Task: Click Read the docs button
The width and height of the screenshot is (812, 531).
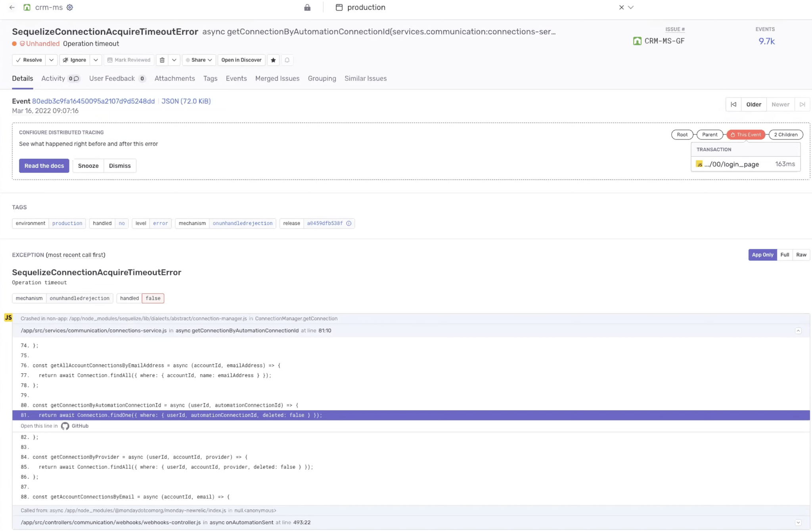Action: pyautogui.click(x=44, y=166)
